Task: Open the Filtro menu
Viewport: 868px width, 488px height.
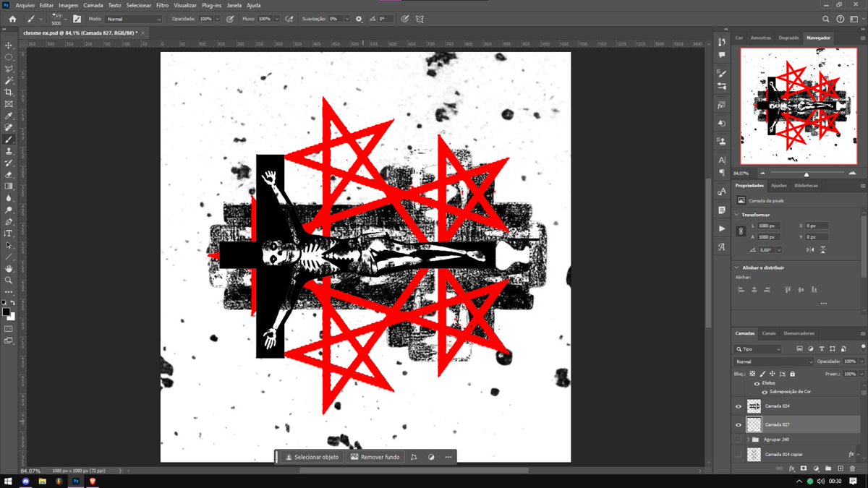Action: click(162, 5)
